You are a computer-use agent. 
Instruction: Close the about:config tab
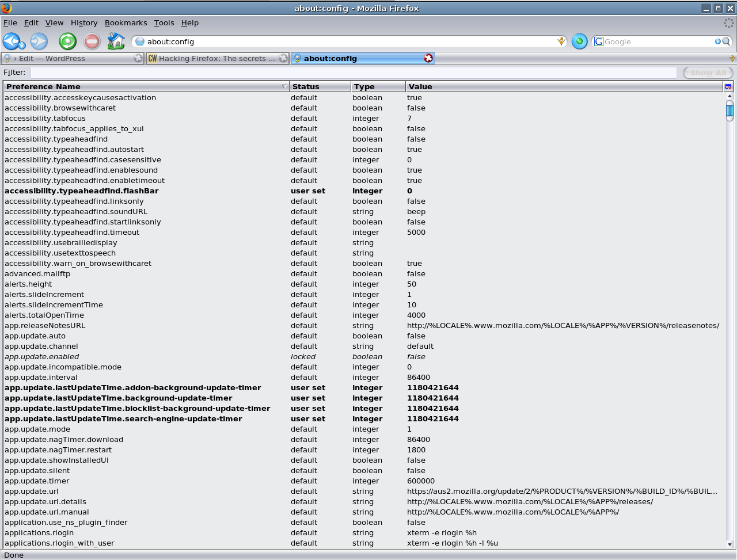[428, 58]
